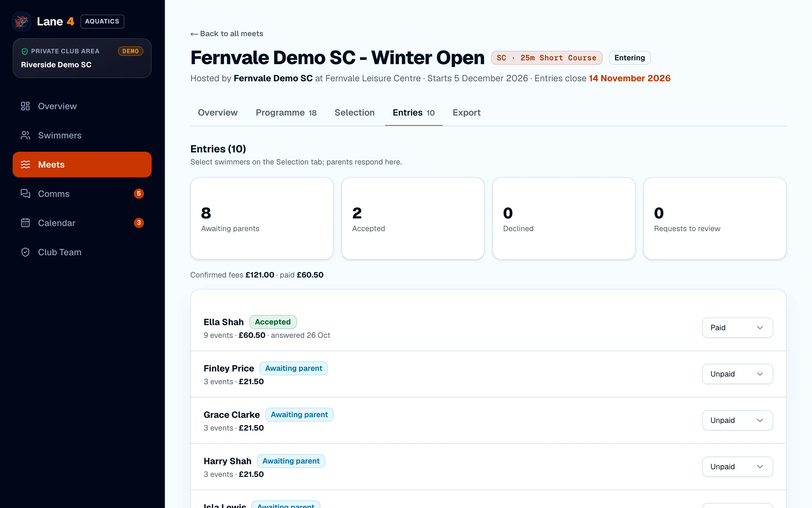Viewport: 812px width, 508px height.
Task: Click Finley Price's Awaiting parent badge
Action: click(294, 368)
